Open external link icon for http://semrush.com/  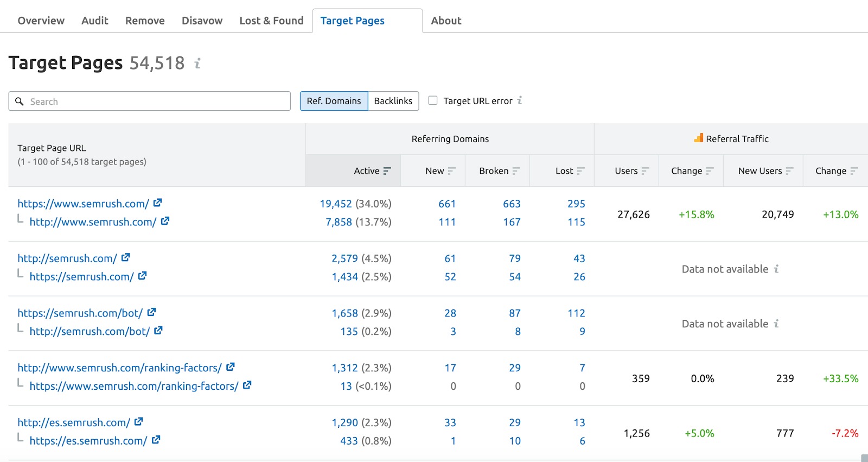125,258
